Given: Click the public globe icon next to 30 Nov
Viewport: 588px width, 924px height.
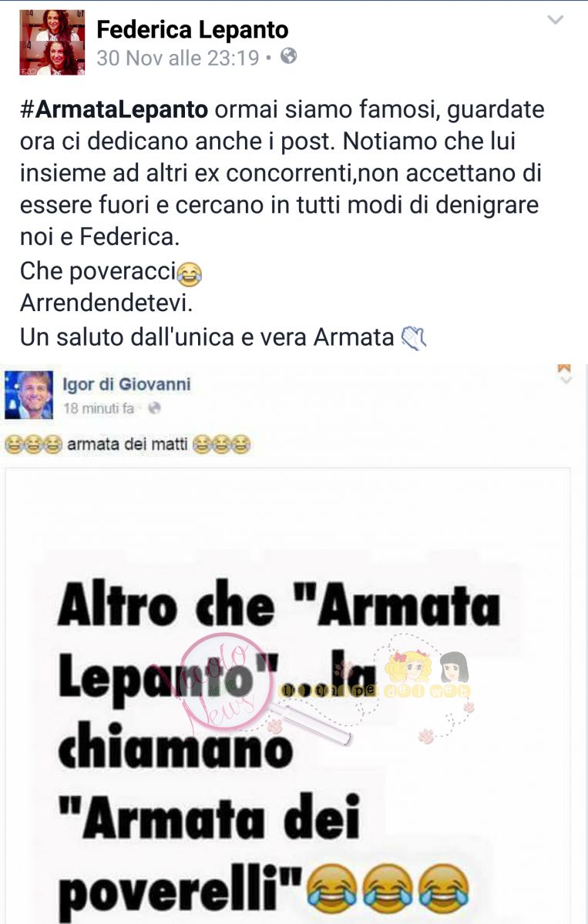Looking at the screenshot, I should click(x=288, y=55).
